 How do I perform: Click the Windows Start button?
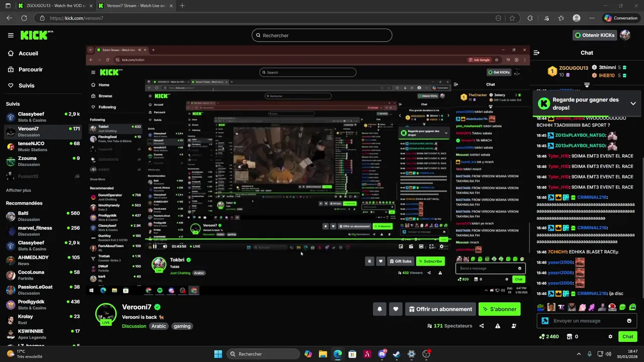coord(218,354)
